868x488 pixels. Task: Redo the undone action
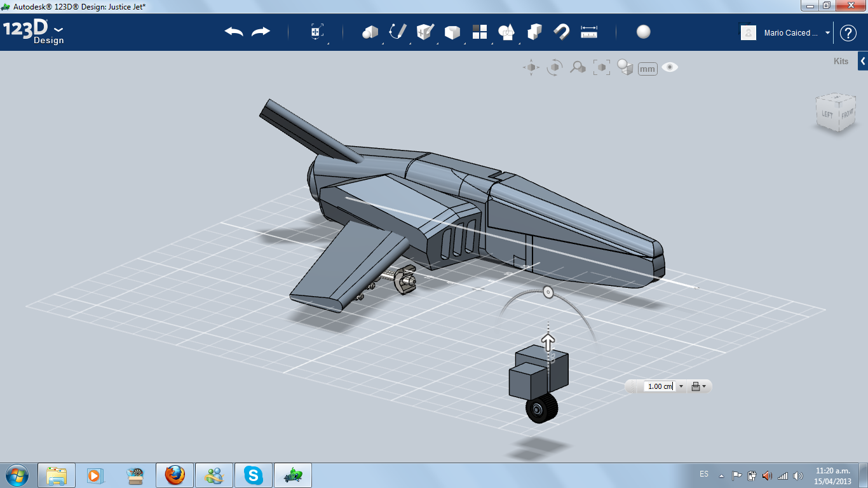(261, 32)
